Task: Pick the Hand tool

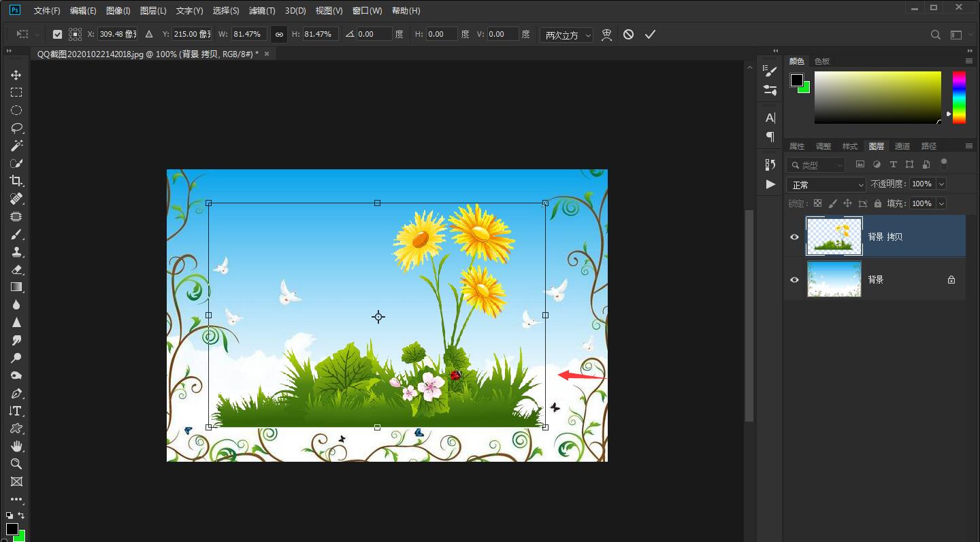Action: point(16,446)
